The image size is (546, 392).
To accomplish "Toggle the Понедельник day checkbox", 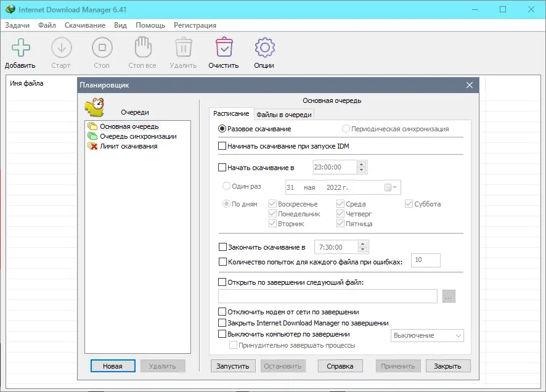I will click(272, 213).
